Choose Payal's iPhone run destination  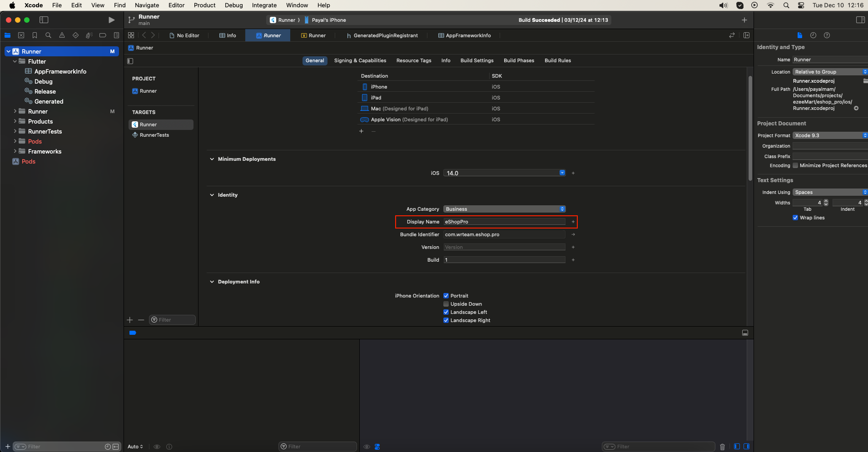coord(326,20)
